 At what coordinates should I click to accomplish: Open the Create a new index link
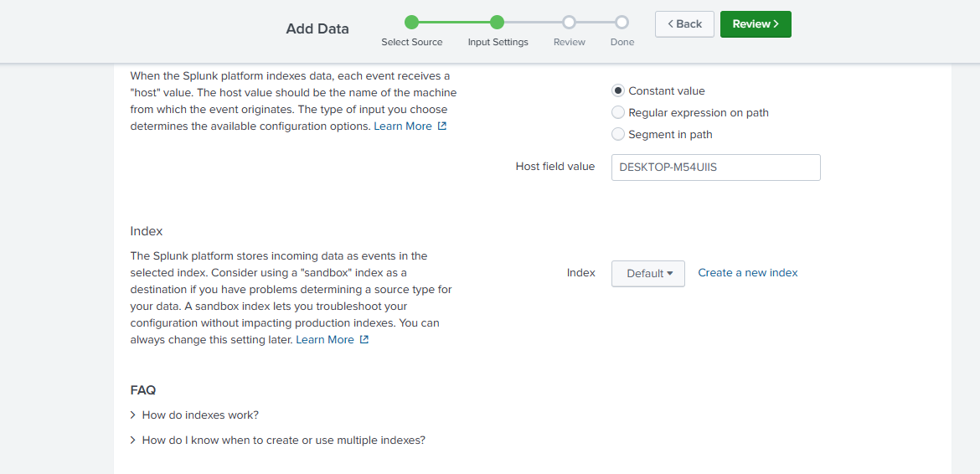pyautogui.click(x=748, y=273)
